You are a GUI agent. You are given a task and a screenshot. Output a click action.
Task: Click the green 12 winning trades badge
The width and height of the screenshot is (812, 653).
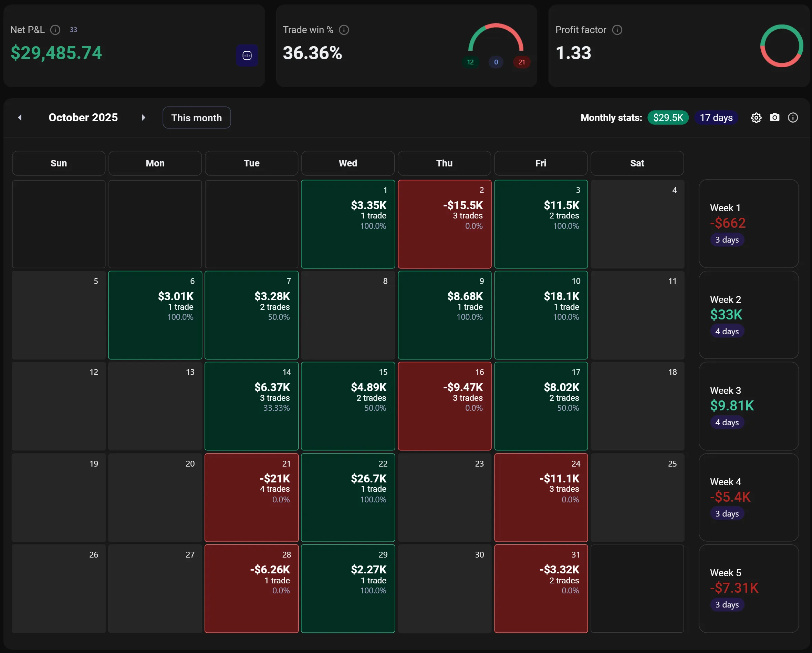click(470, 62)
